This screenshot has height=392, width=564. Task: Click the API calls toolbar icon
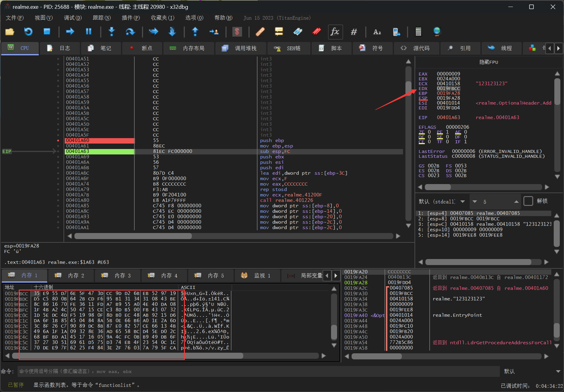point(396,31)
